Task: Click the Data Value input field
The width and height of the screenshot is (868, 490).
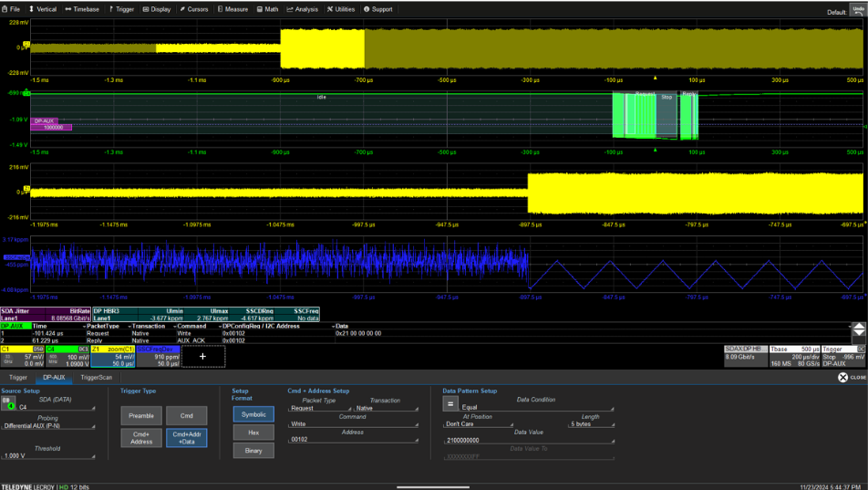Action: [x=527, y=440]
